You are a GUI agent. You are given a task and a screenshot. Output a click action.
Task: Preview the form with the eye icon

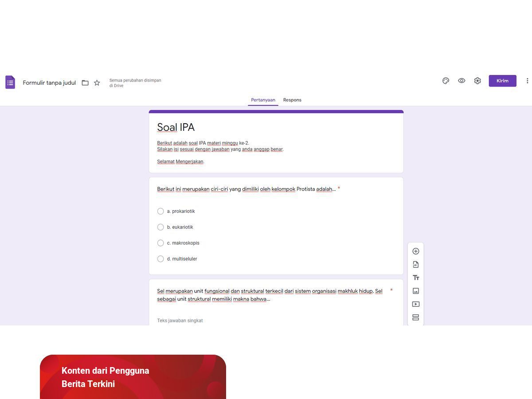[462, 81]
